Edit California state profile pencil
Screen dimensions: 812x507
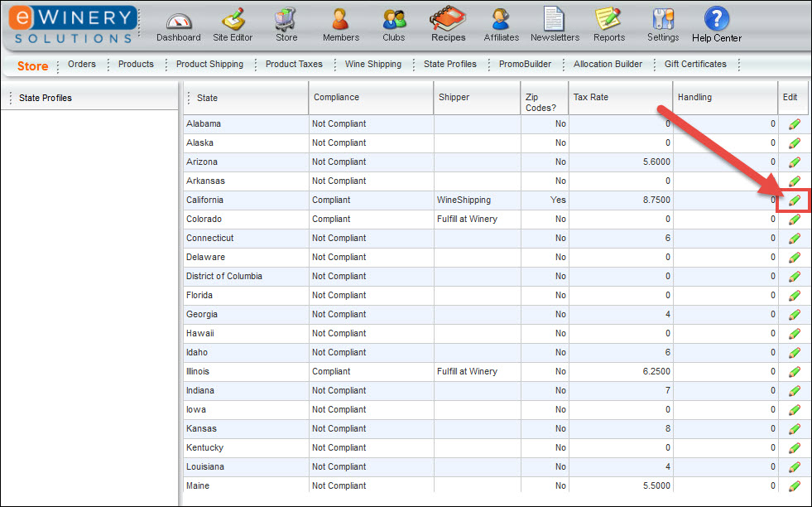coord(795,200)
